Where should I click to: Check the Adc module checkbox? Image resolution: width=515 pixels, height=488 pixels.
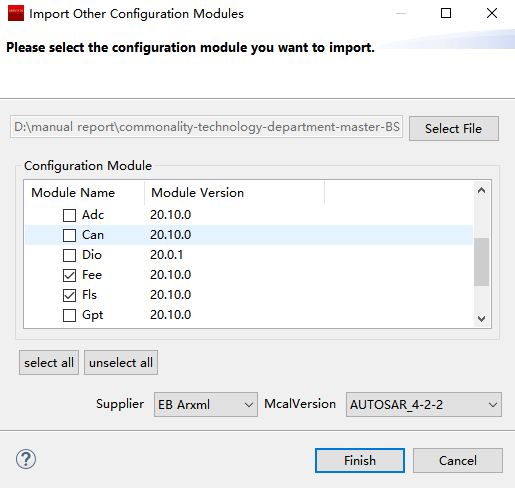pos(69,215)
